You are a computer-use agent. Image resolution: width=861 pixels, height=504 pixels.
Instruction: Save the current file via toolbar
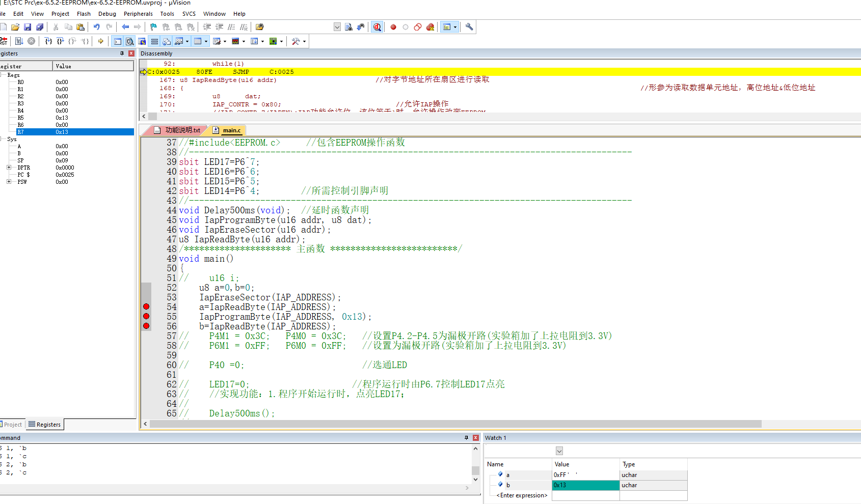(28, 27)
